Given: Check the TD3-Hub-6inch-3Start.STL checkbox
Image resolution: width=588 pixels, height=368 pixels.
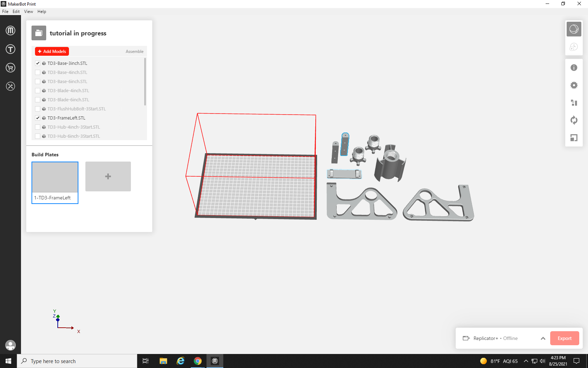Looking at the screenshot, I should 38,136.
